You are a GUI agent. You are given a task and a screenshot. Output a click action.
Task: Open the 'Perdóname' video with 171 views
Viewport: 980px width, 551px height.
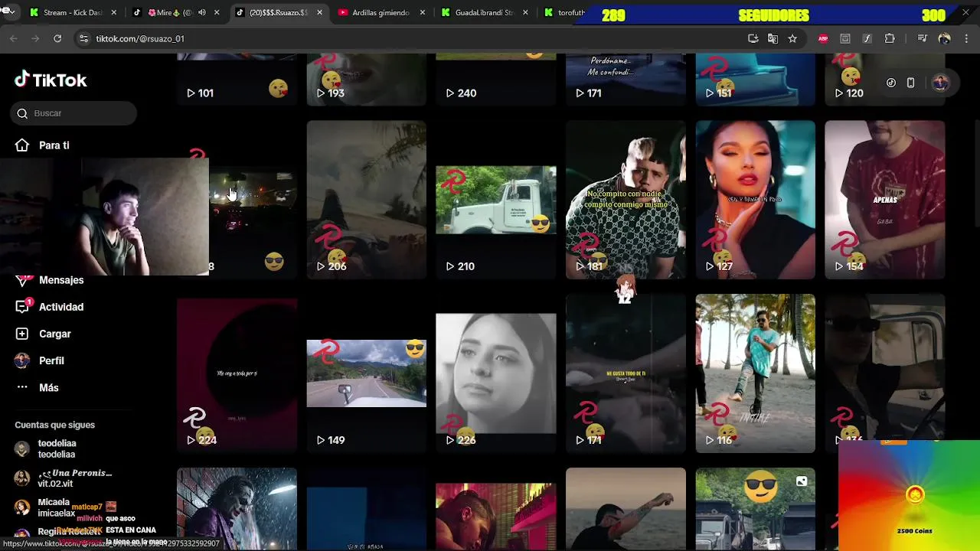626,80
